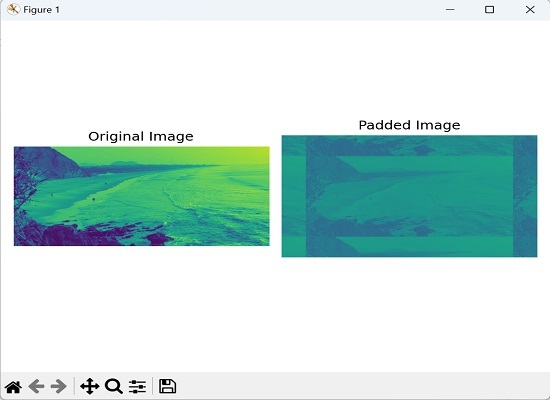Go back to previous view arrow
Viewport: 550px width, 400px height.
point(36,386)
